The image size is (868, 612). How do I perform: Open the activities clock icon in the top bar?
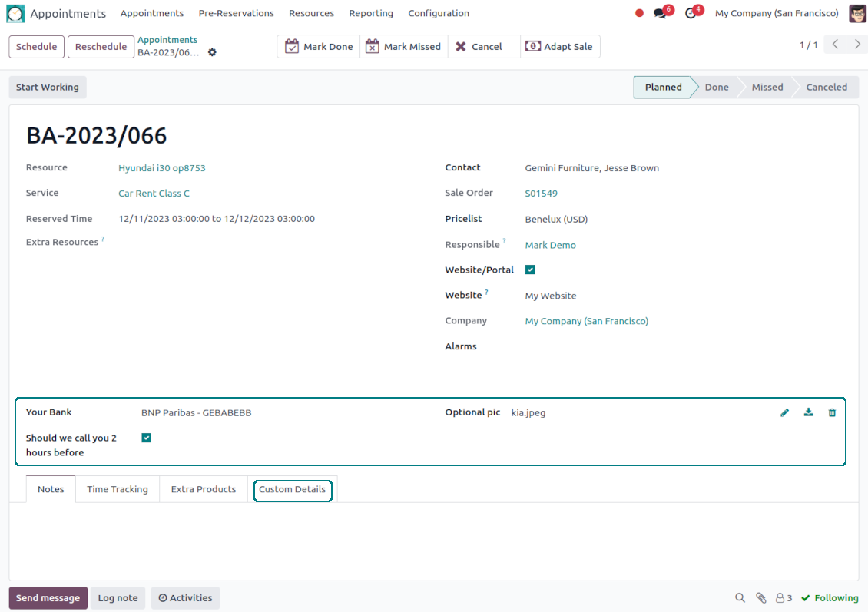click(691, 13)
